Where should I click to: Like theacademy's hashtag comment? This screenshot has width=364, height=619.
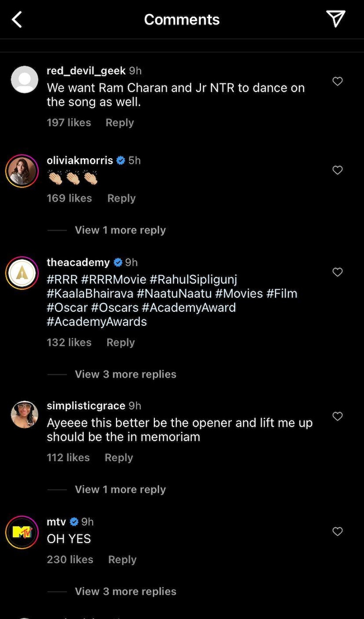click(338, 272)
